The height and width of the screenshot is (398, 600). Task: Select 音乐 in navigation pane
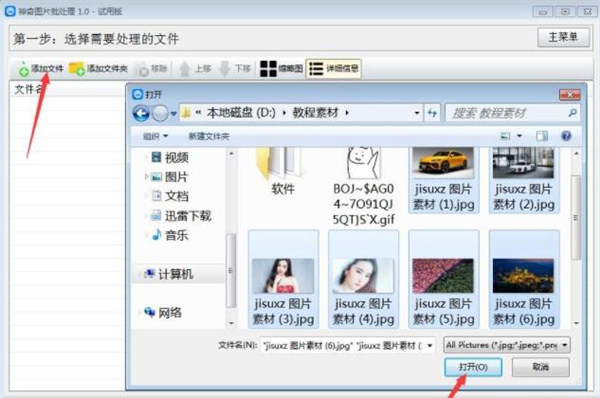[170, 235]
